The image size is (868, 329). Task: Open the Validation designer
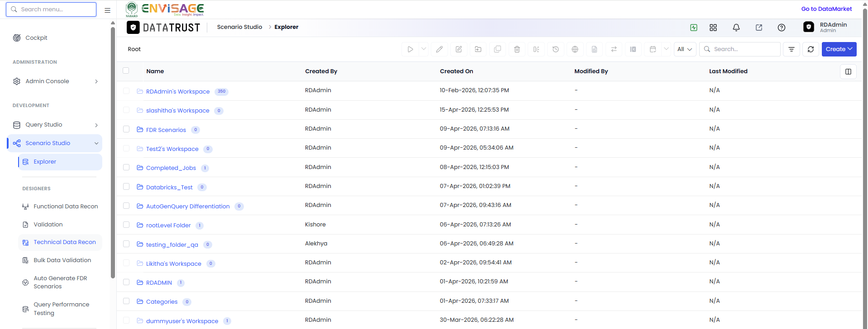pyautogui.click(x=60, y=225)
